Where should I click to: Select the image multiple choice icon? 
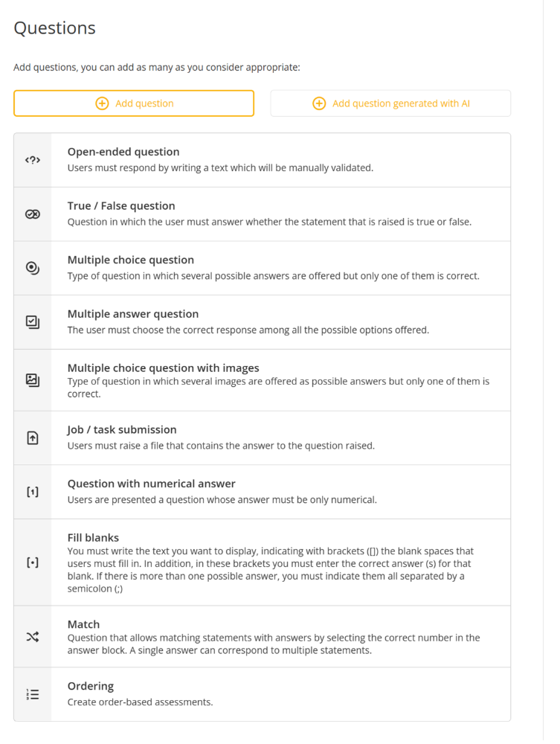click(x=32, y=380)
